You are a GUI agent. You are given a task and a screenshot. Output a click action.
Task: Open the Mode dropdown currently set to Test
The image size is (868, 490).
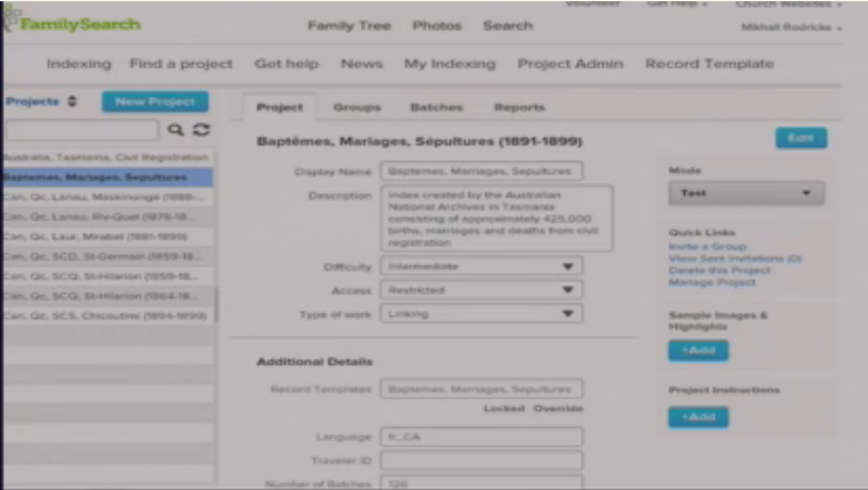point(747,193)
